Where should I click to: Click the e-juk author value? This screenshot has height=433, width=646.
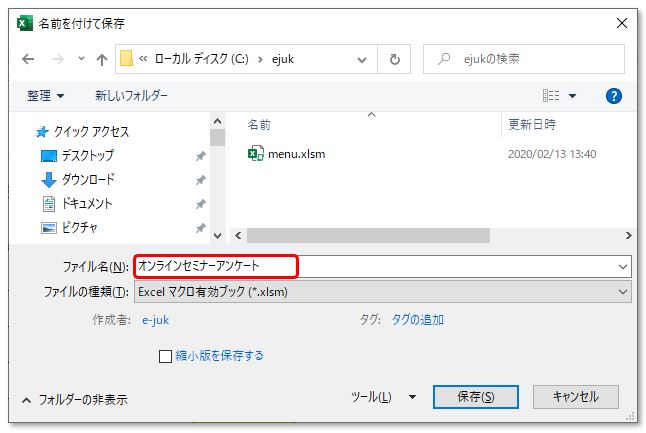155,320
